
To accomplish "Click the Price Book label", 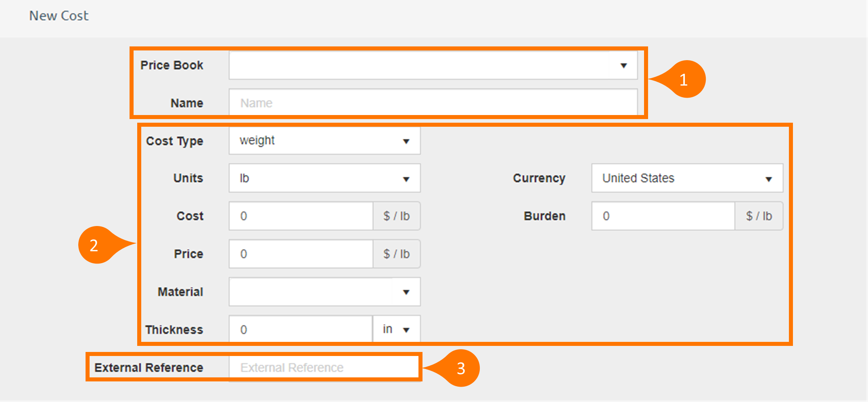I will [172, 65].
